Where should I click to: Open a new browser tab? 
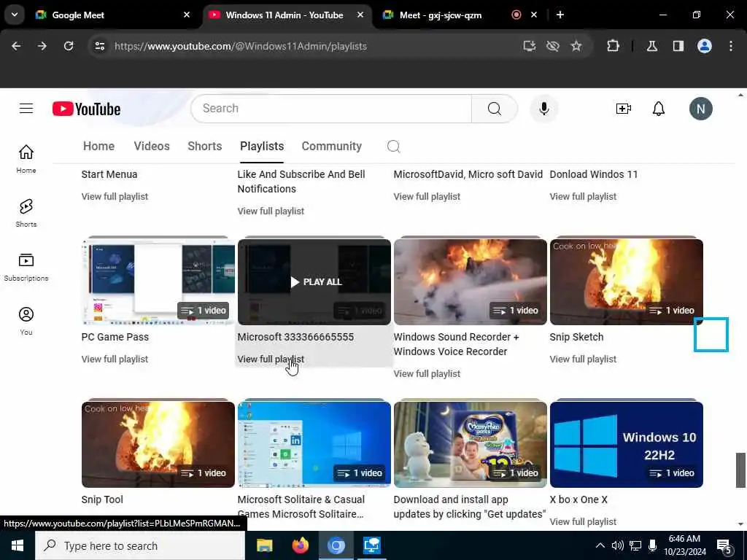(x=560, y=15)
